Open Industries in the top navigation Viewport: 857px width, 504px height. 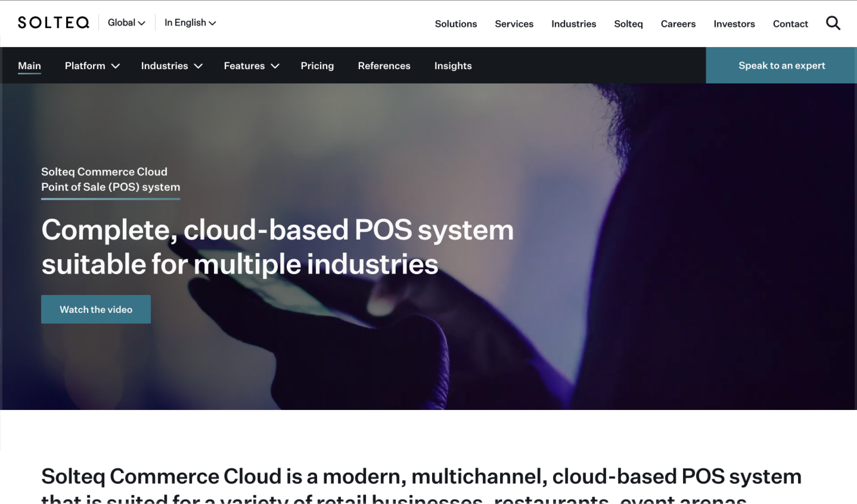point(573,24)
